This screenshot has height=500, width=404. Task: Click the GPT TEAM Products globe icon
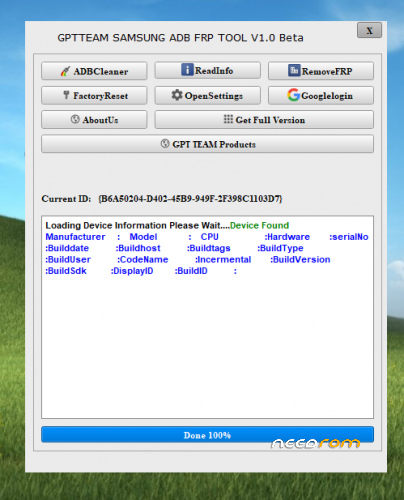click(x=165, y=144)
